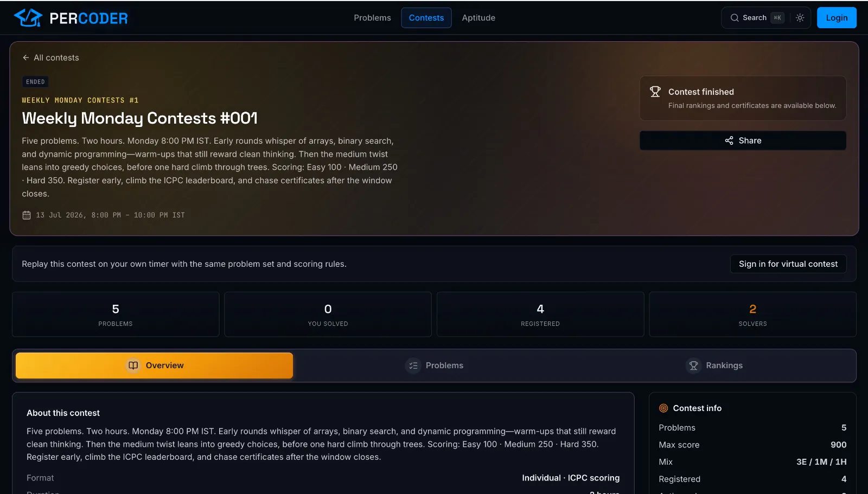Image resolution: width=868 pixels, height=494 pixels.
Task: Switch to the Overview tab
Action: point(154,365)
